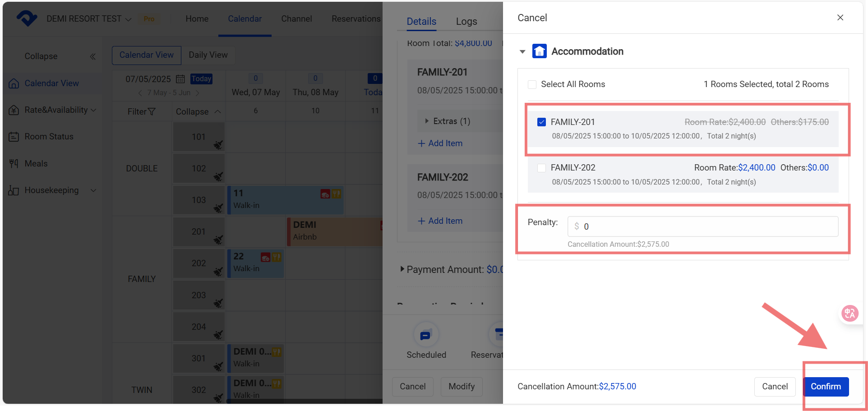Open the calendar date picker icon

(180, 79)
